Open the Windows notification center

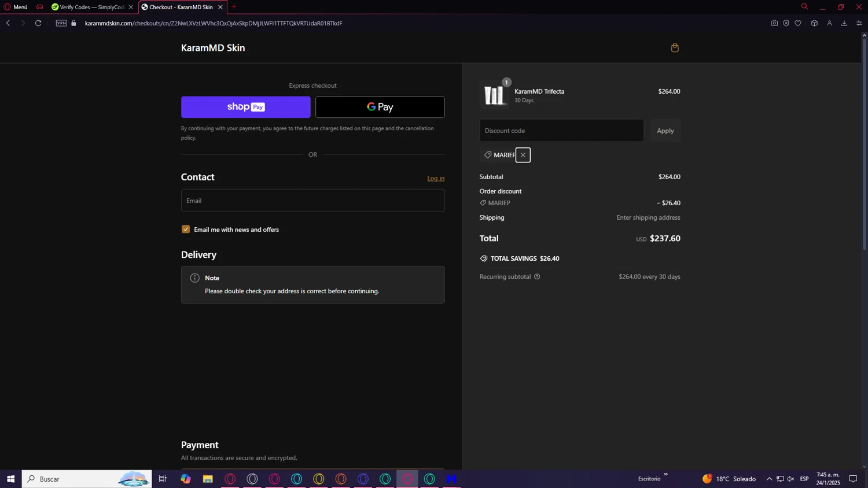click(x=853, y=479)
